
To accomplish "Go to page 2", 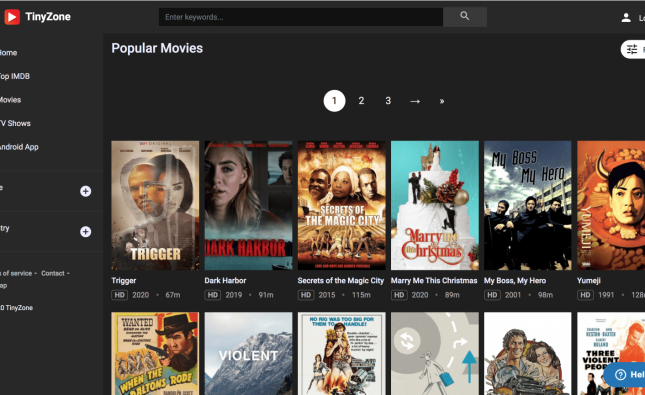I will pyautogui.click(x=361, y=101).
